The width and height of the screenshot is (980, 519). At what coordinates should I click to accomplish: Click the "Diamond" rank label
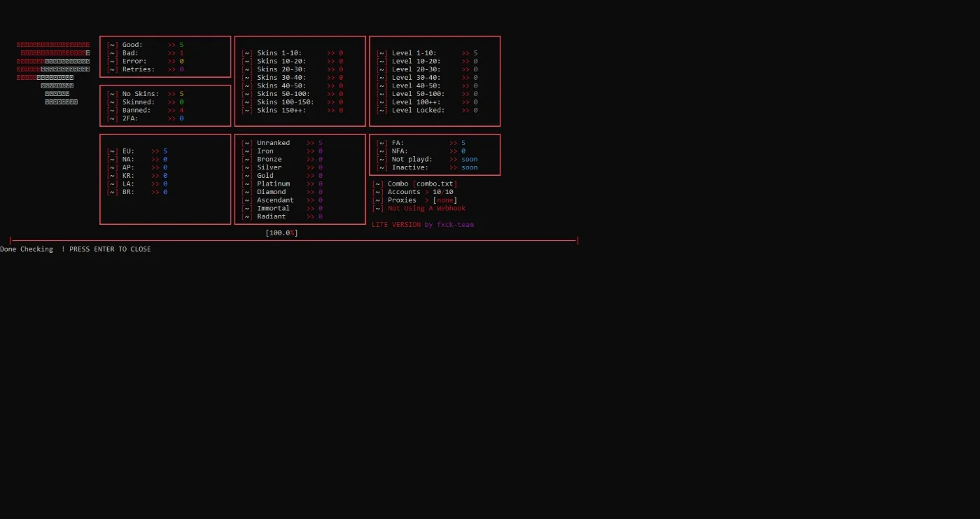click(x=272, y=192)
